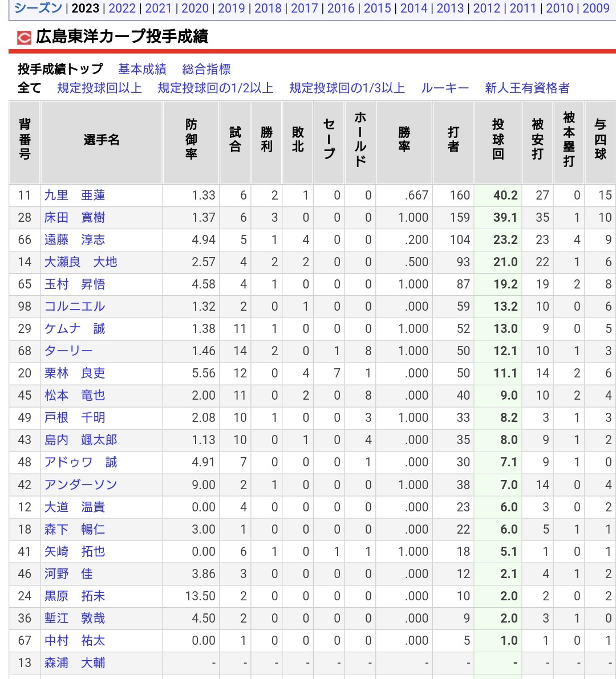Open player アンダーソン
This screenshot has width=616, height=679.
pos(80,485)
